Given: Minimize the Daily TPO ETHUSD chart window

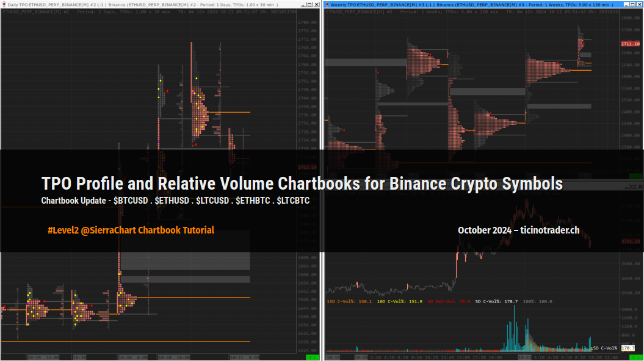Looking at the screenshot, I should [x=303, y=4].
